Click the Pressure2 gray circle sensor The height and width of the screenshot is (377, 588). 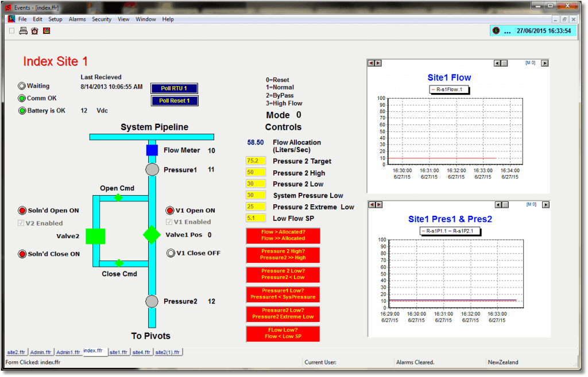(152, 301)
